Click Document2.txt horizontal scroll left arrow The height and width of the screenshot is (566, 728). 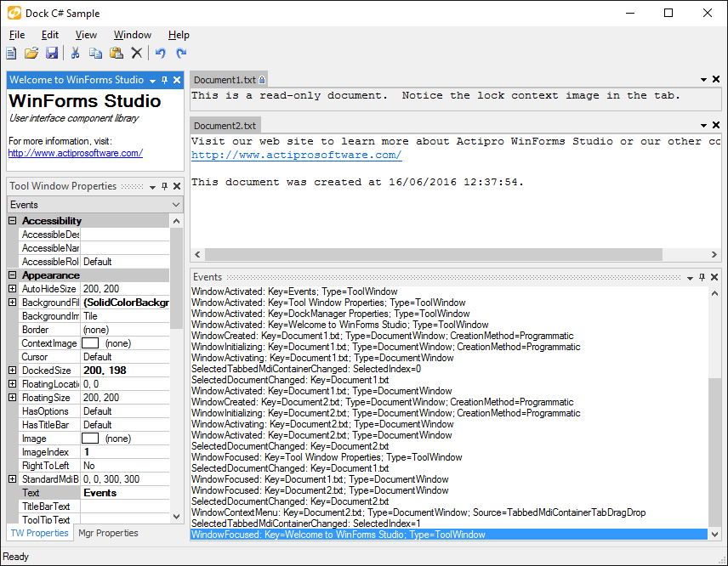click(x=198, y=254)
